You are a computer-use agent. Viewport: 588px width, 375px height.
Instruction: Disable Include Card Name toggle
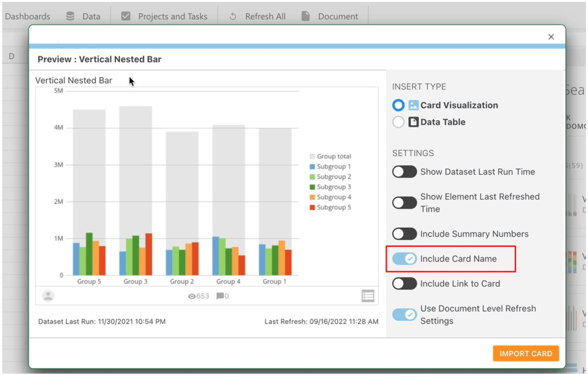coord(404,259)
